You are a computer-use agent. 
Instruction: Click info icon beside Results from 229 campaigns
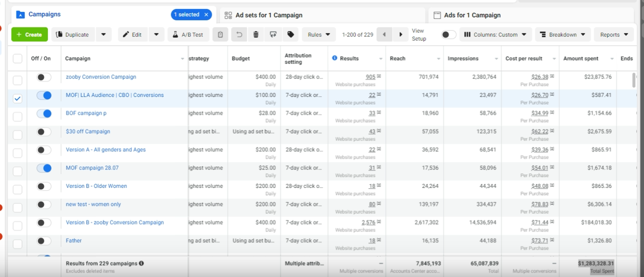click(141, 263)
